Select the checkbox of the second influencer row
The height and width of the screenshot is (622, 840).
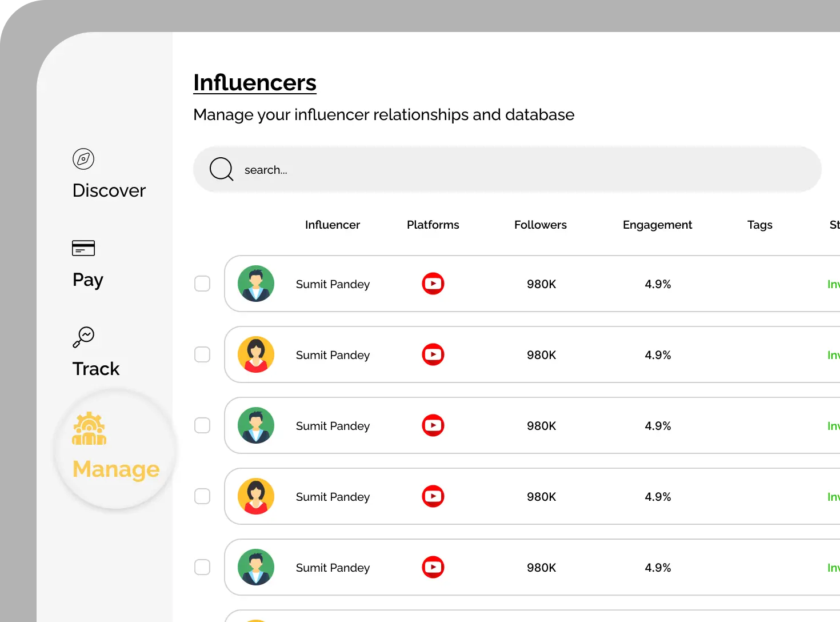[202, 354]
